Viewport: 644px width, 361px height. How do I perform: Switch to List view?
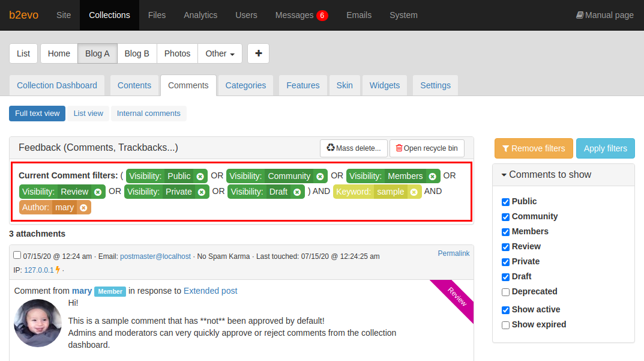point(88,114)
